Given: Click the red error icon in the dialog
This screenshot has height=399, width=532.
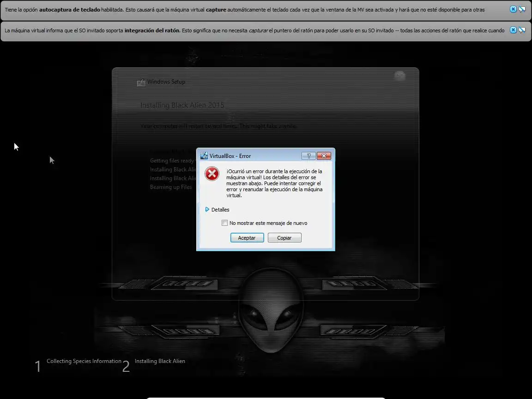Looking at the screenshot, I should (212, 174).
